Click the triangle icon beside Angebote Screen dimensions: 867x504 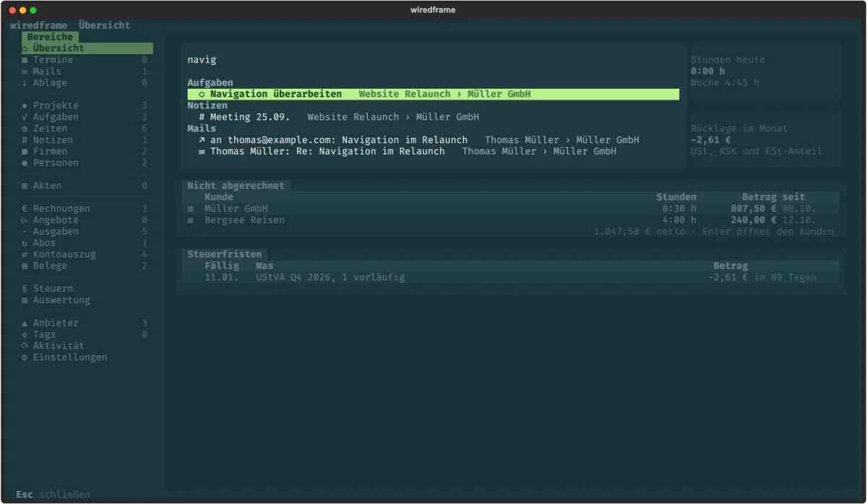point(25,220)
